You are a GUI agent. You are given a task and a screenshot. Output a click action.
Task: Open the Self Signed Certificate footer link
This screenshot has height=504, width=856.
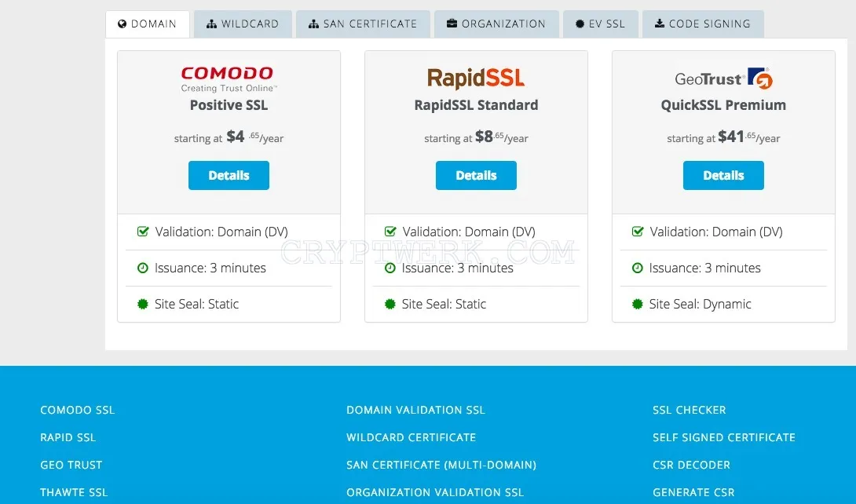click(724, 437)
